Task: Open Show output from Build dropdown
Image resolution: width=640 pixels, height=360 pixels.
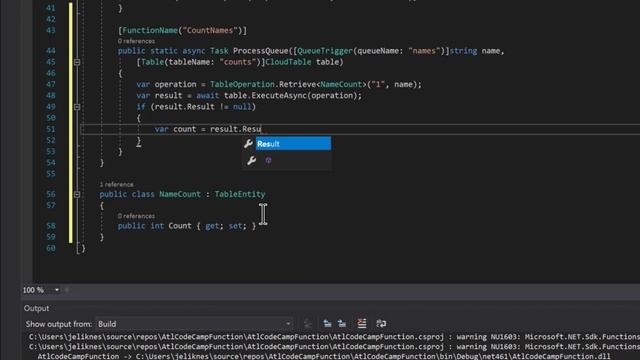Action: tap(194, 324)
